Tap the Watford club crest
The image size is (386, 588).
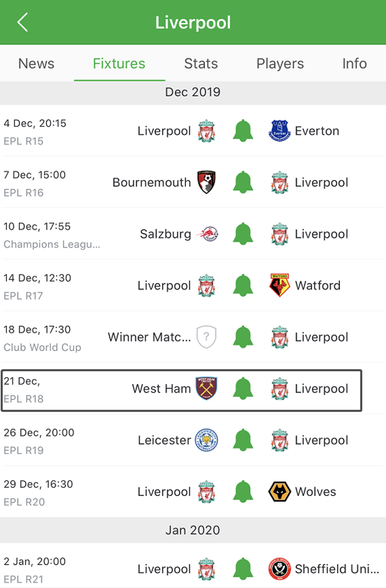point(280,285)
